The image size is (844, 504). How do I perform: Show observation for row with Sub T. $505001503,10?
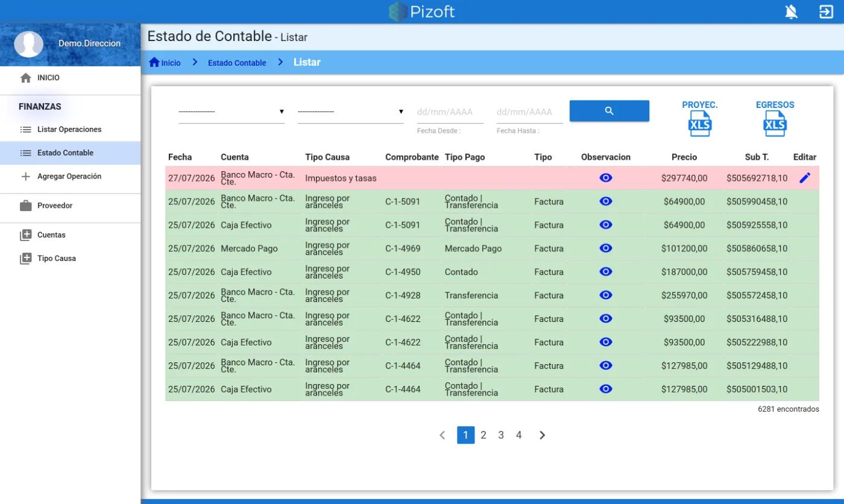point(606,389)
